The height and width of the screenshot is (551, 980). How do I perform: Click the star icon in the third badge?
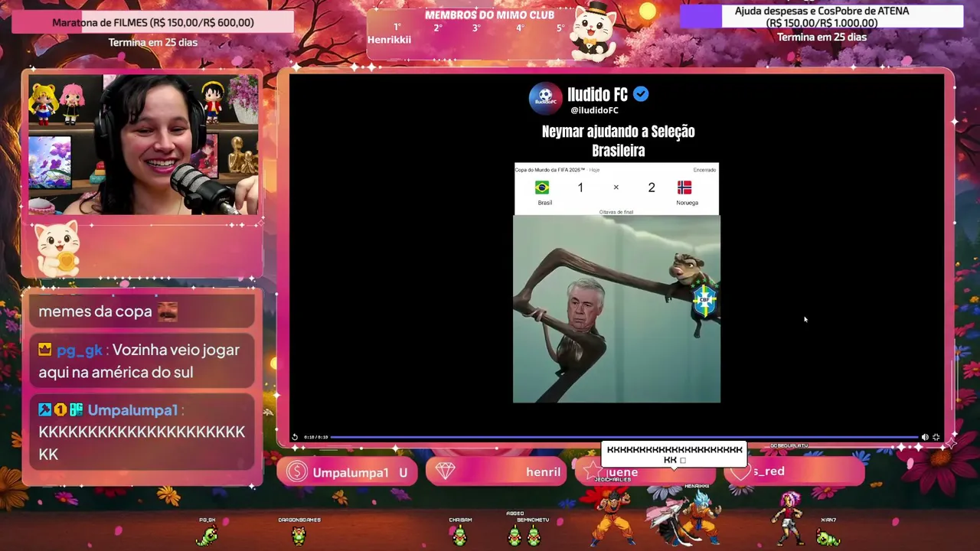(592, 471)
